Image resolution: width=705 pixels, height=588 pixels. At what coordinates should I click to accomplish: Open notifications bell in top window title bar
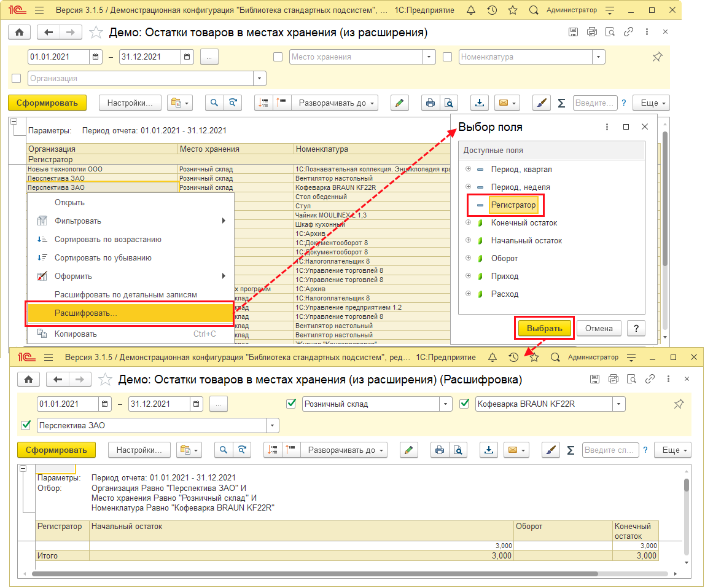pos(471,10)
